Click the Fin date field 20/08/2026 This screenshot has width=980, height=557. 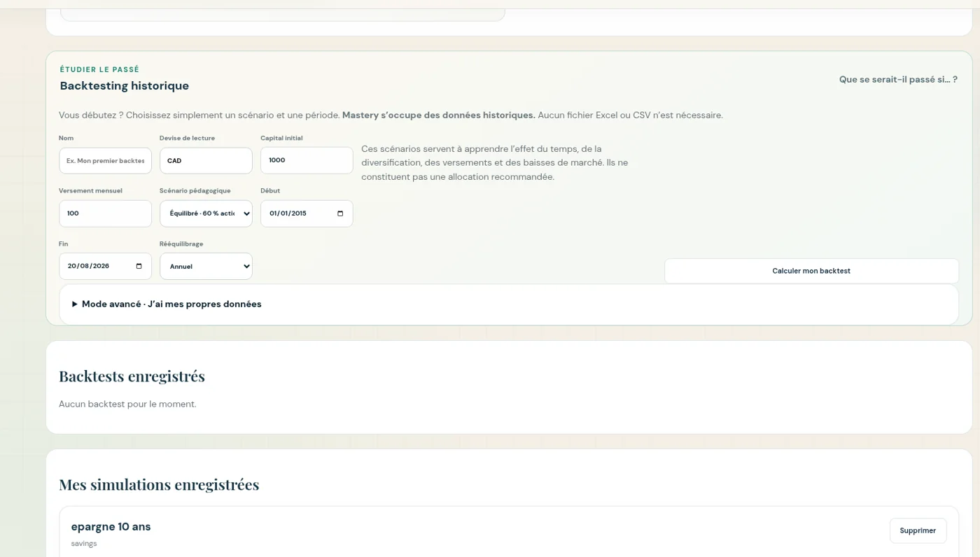tap(105, 267)
